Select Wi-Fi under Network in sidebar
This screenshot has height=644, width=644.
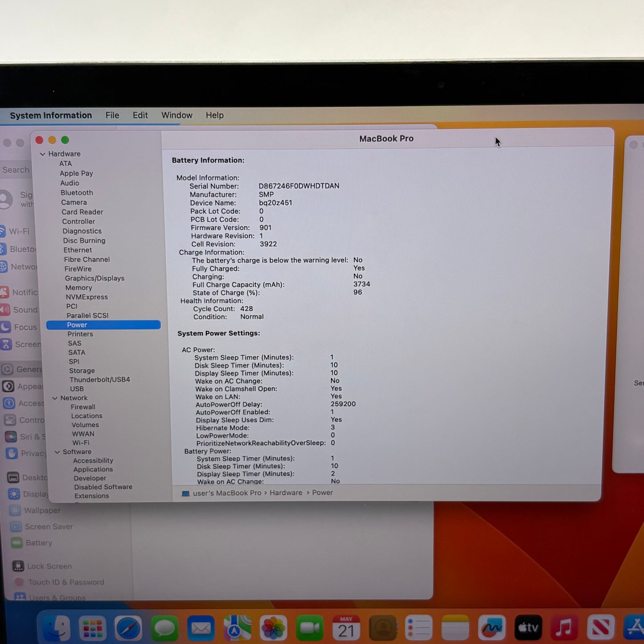click(x=81, y=443)
